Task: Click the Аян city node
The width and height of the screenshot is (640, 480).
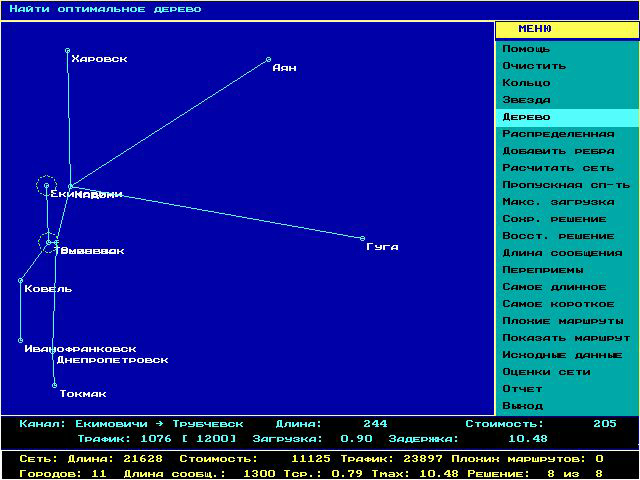Action: click(269, 60)
